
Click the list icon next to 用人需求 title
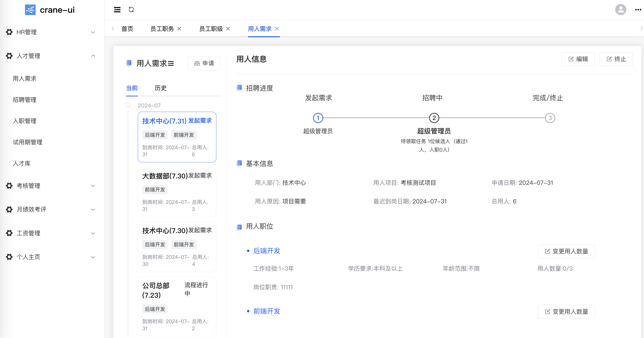[x=171, y=63]
